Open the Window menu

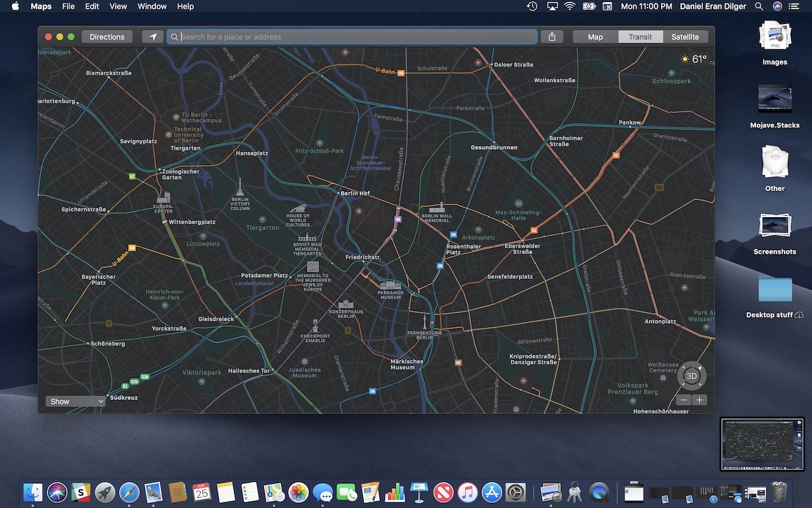click(x=152, y=6)
